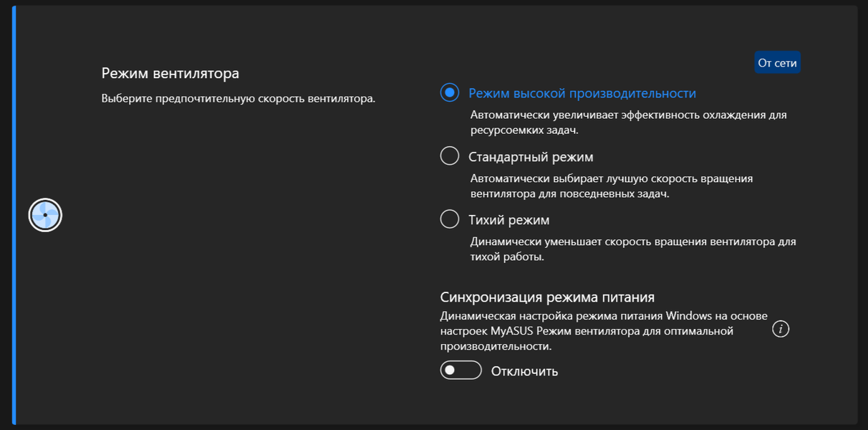Viewport: 868px width, 430px height.
Task: Click the description under high performance mode
Action: point(629,123)
